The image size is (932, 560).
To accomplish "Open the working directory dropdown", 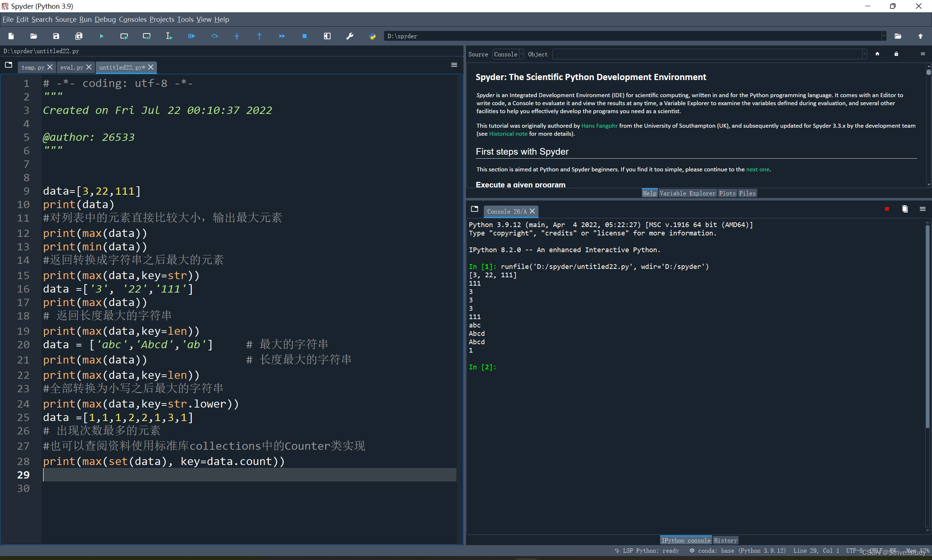I will 884,36.
